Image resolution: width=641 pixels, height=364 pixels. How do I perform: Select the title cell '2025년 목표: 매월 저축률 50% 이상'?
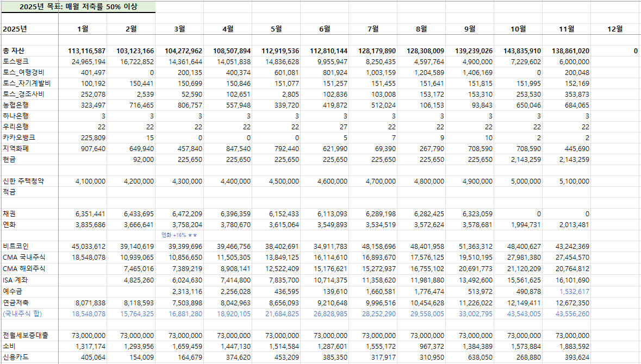pyautogui.click(x=78, y=7)
